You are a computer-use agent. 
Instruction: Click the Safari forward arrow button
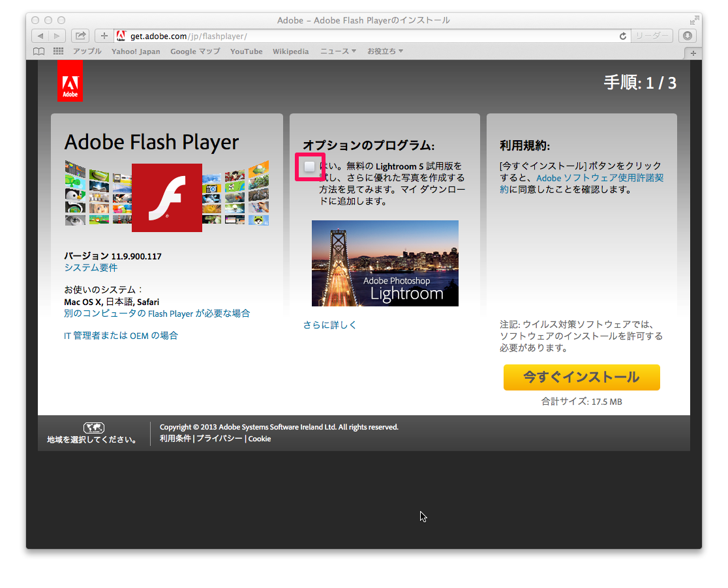coord(57,36)
